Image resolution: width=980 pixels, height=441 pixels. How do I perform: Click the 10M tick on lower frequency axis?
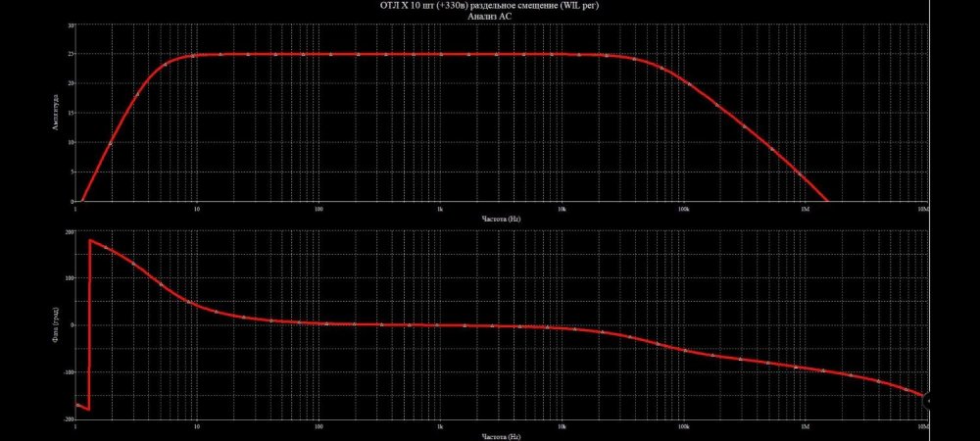click(x=922, y=427)
